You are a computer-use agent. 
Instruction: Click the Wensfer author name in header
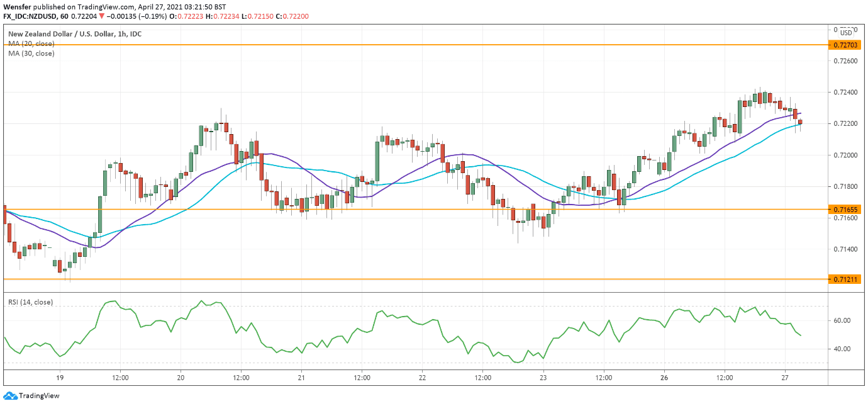pos(18,7)
